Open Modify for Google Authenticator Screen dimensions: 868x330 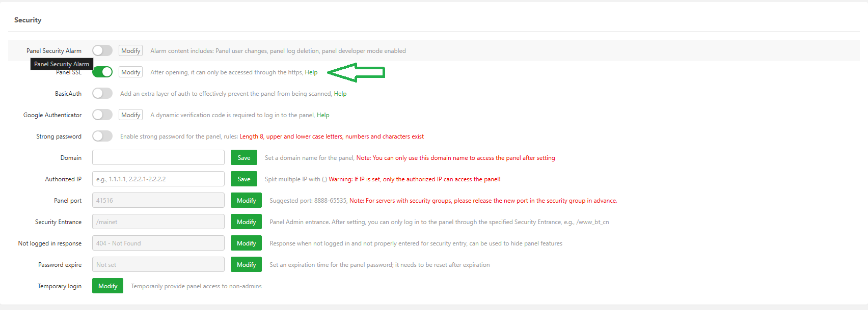(x=131, y=115)
